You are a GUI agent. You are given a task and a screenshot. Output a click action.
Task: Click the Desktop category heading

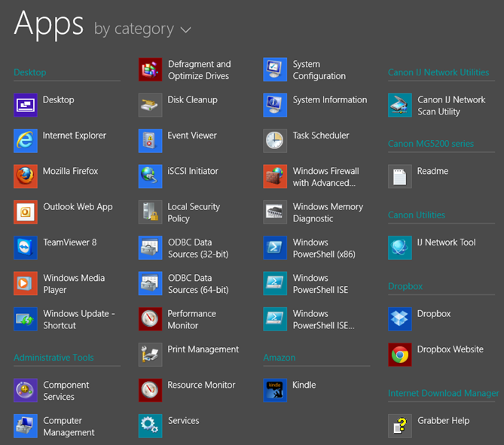30,72
